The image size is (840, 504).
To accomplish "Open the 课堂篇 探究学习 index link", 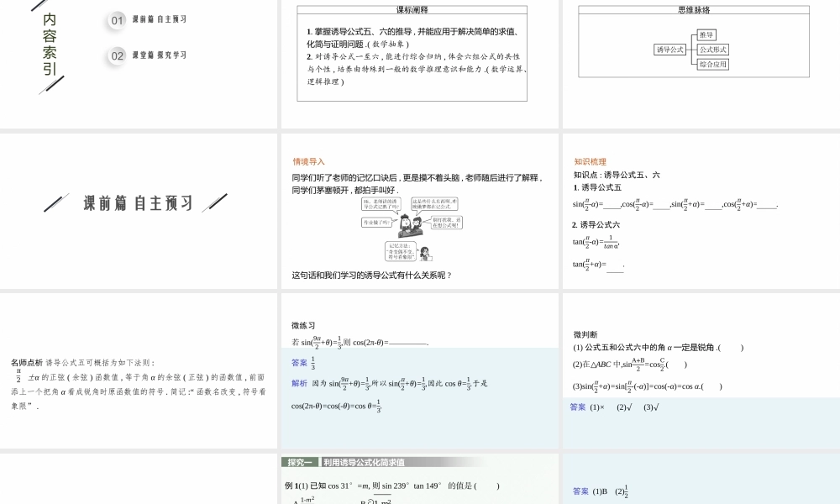I will 160,55.
